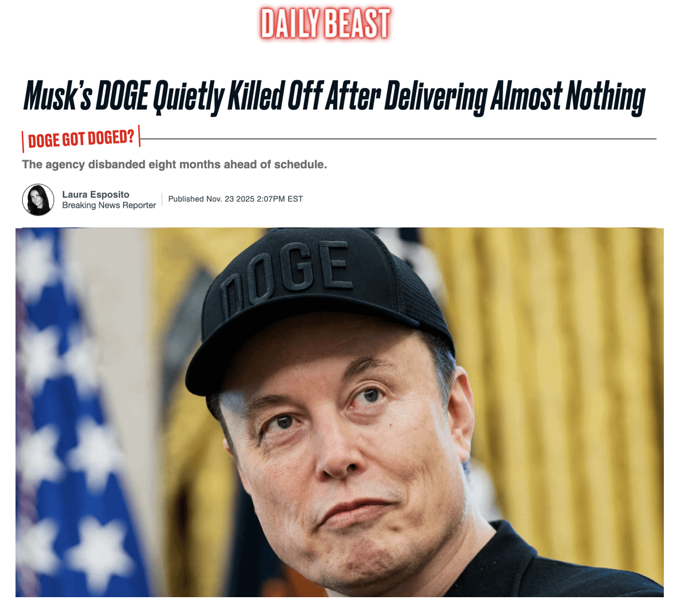Click the word Musk's starting the headline
Image resolution: width=676 pixels, height=616 pixels.
click(58, 96)
